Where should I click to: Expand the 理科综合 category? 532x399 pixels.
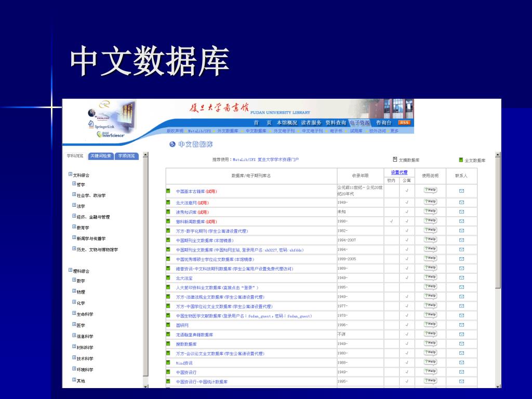[70, 270]
